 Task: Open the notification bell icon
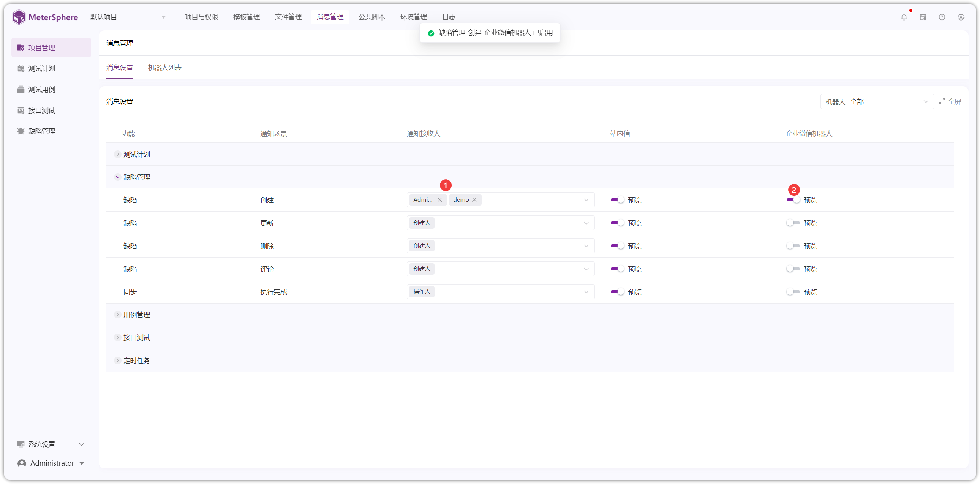coord(904,17)
